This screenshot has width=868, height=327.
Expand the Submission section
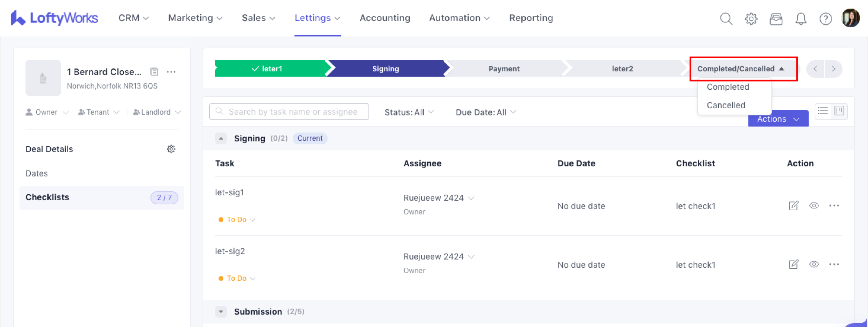pyautogui.click(x=221, y=311)
